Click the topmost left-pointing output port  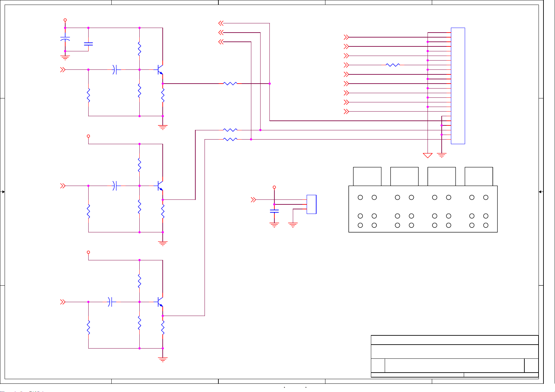[x=221, y=23]
